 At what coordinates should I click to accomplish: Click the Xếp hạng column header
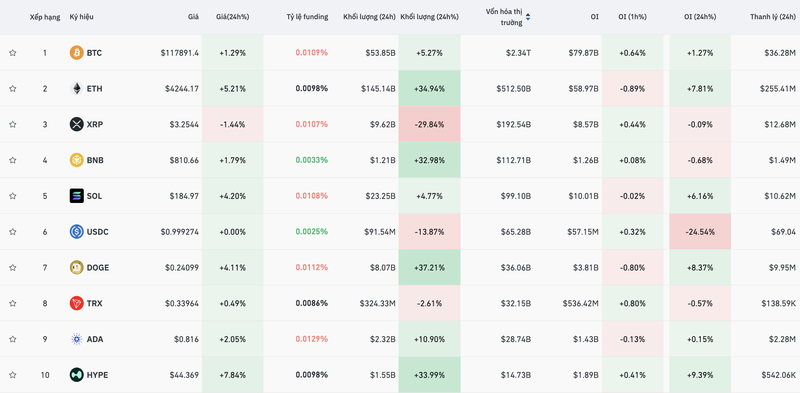tap(45, 17)
